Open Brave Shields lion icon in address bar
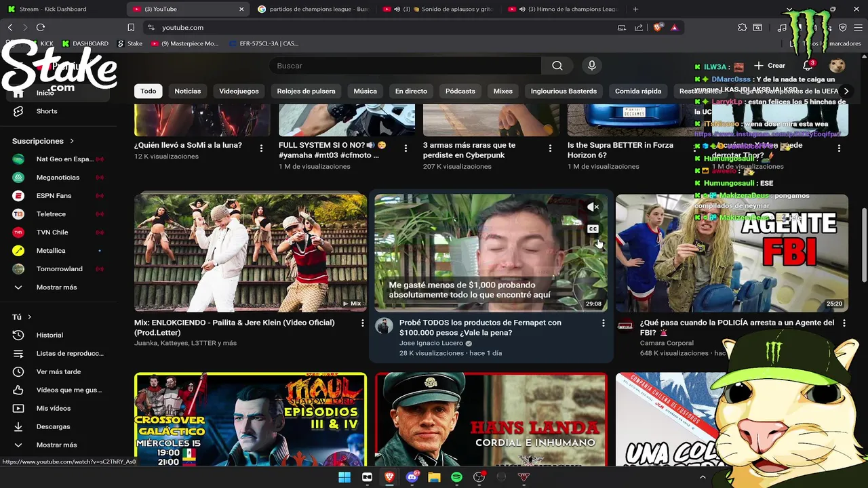This screenshot has height=488, width=868. pos(658,28)
